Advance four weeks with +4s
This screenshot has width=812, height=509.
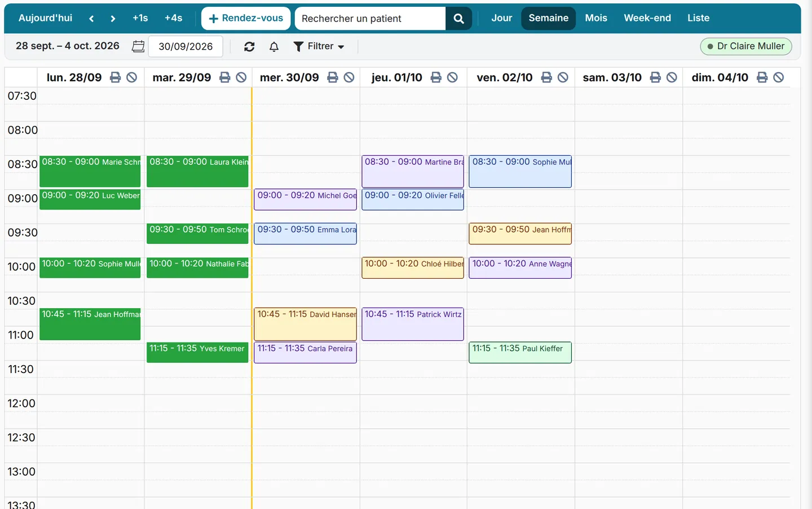click(173, 18)
